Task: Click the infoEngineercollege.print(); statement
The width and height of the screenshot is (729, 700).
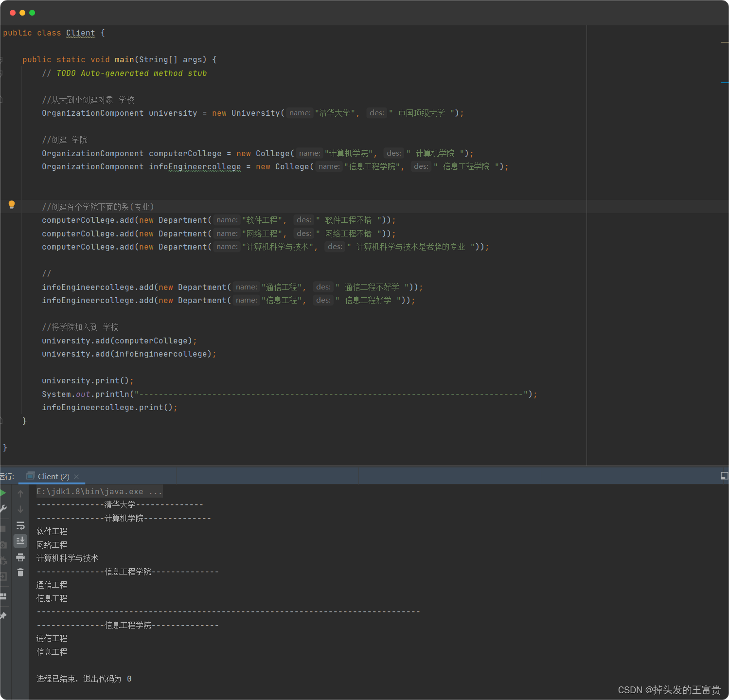Action: pyautogui.click(x=109, y=407)
